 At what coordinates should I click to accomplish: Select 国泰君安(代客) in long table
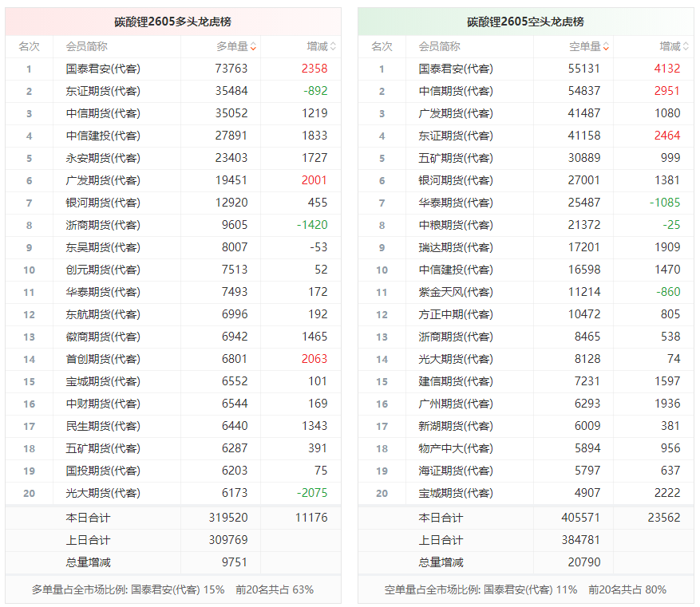coord(103,69)
